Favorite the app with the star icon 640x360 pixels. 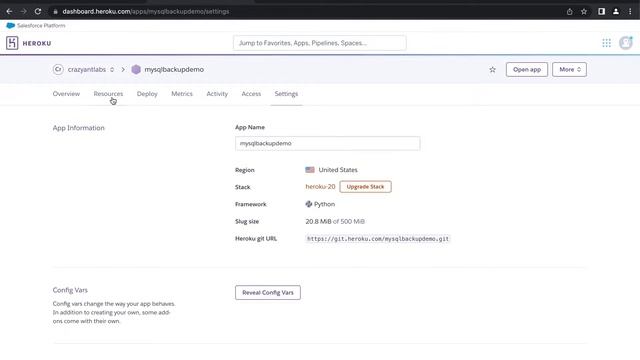click(x=493, y=69)
